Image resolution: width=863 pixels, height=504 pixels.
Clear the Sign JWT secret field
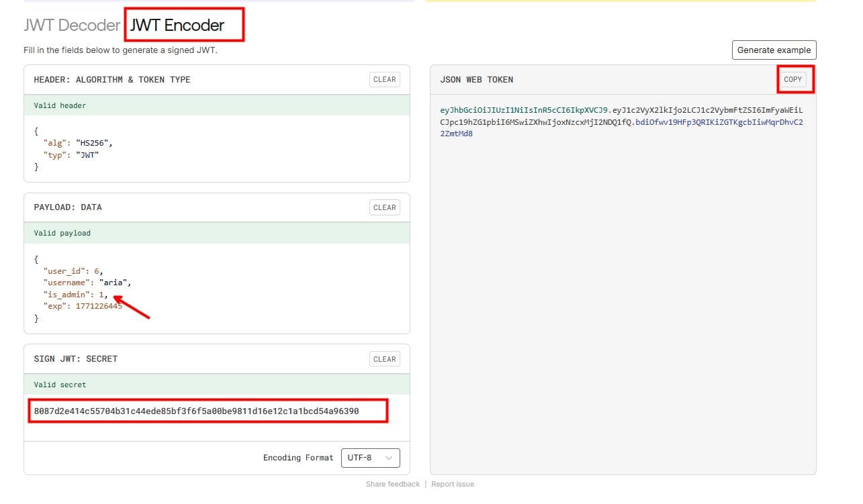[384, 359]
